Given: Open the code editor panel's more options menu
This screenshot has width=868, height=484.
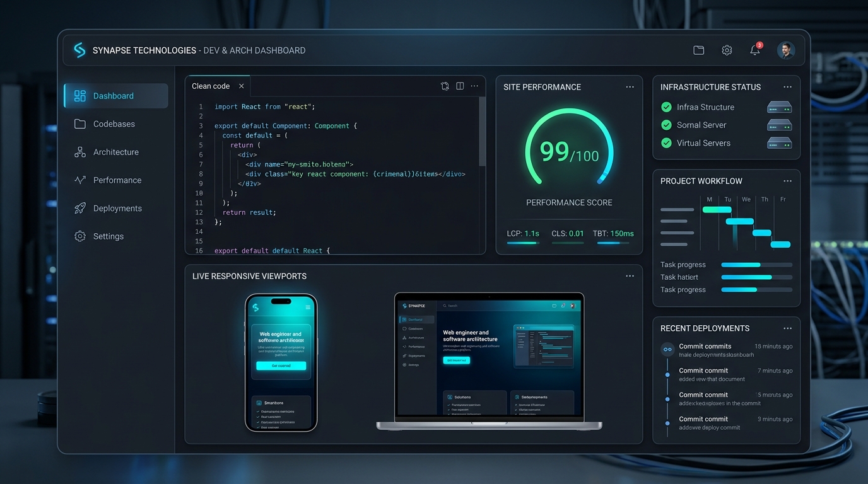Looking at the screenshot, I should tap(474, 86).
